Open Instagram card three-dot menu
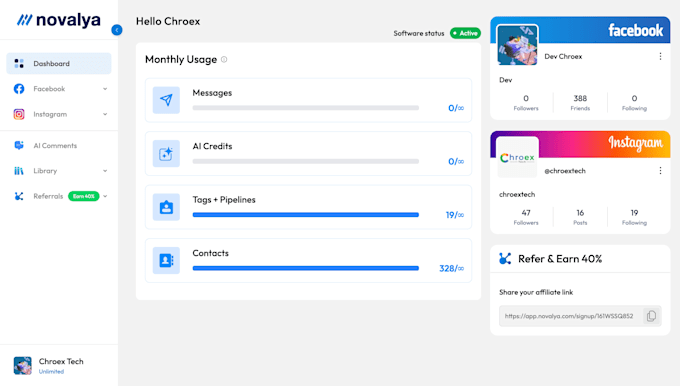The height and width of the screenshot is (386, 680). pos(660,171)
